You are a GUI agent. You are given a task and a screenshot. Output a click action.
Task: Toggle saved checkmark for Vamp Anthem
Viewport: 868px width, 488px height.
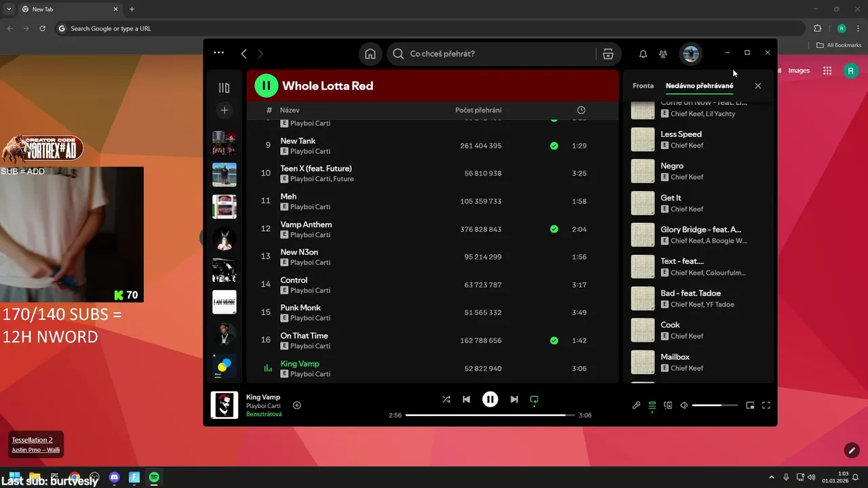(554, 229)
